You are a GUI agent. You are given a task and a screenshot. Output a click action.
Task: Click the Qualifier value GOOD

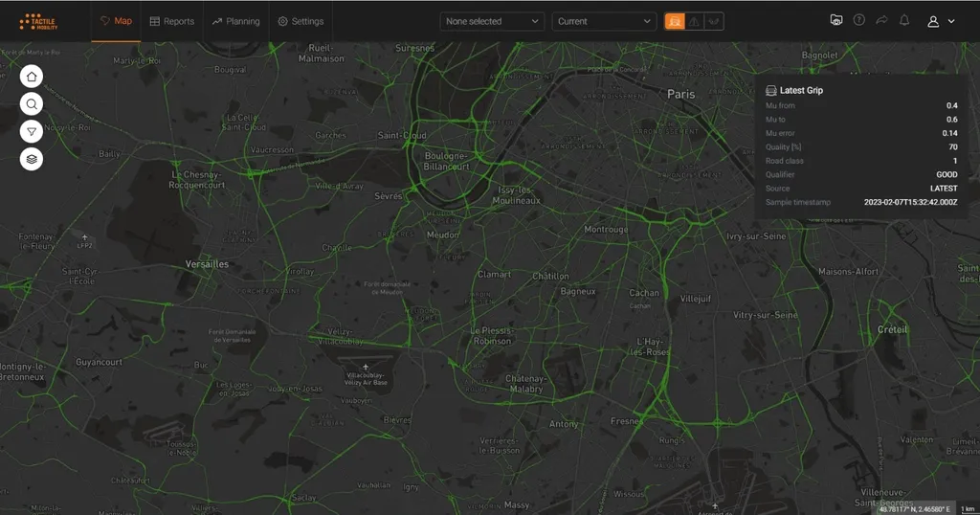pyautogui.click(x=947, y=174)
